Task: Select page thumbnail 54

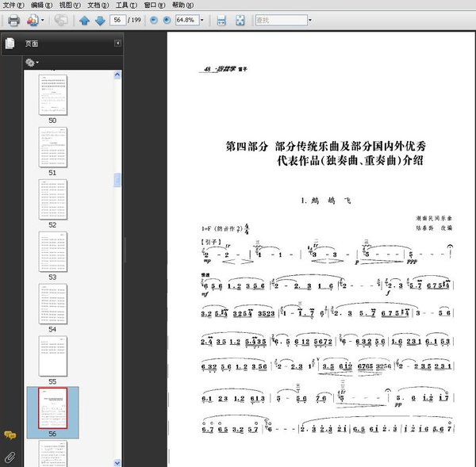Action: pos(53,304)
